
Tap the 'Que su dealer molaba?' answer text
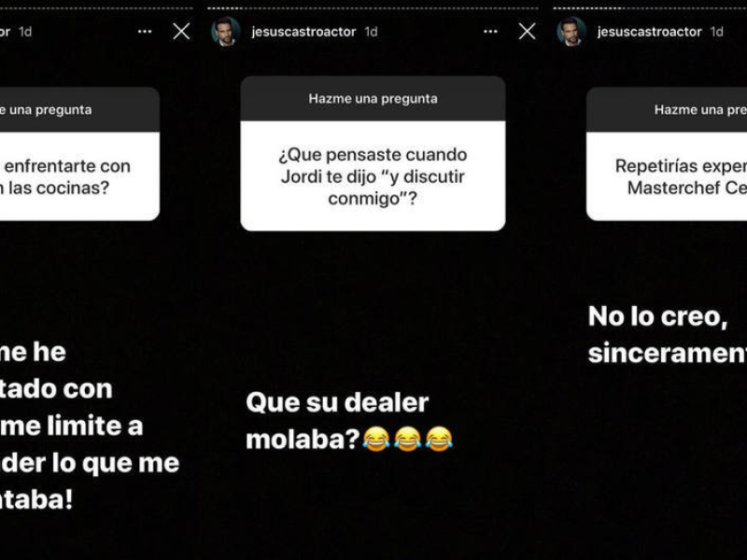(x=337, y=421)
